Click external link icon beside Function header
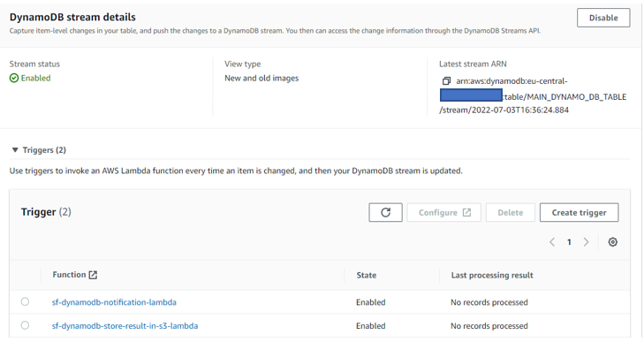This screenshot has width=644, height=342. tap(94, 275)
